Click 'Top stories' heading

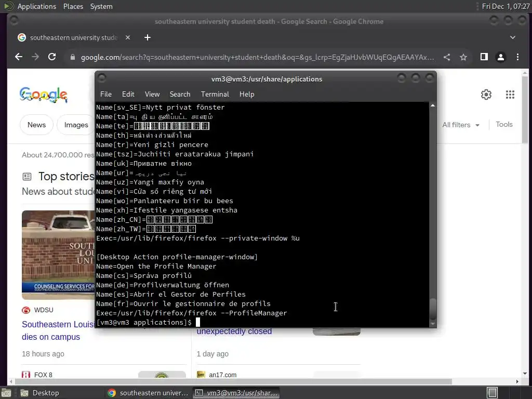(66, 177)
